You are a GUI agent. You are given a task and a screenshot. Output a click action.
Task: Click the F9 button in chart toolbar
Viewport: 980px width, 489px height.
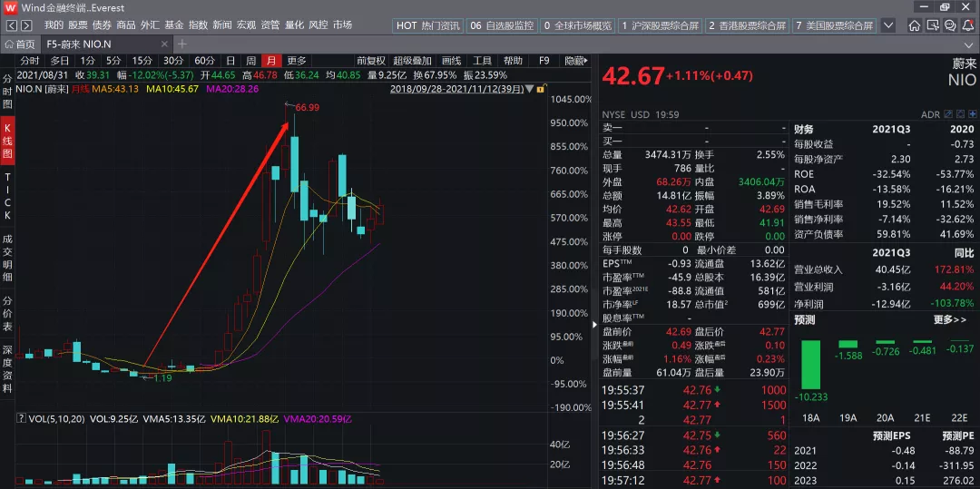[x=544, y=61]
